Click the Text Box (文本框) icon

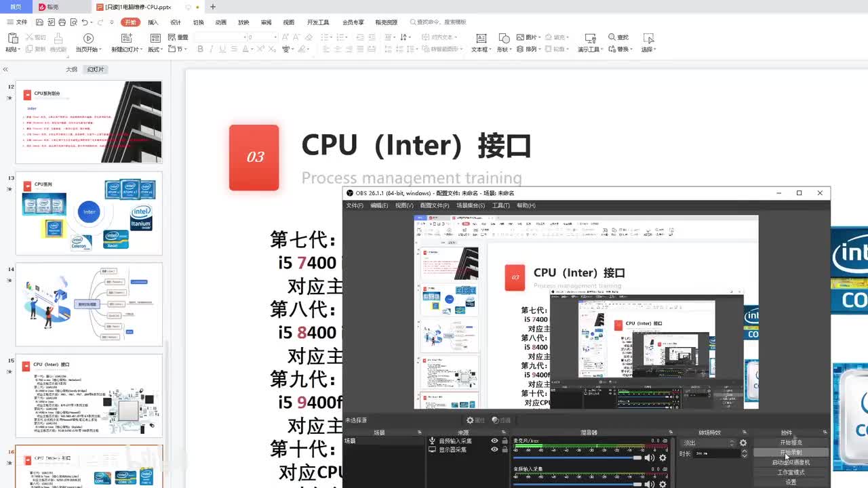tap(481, 39)
